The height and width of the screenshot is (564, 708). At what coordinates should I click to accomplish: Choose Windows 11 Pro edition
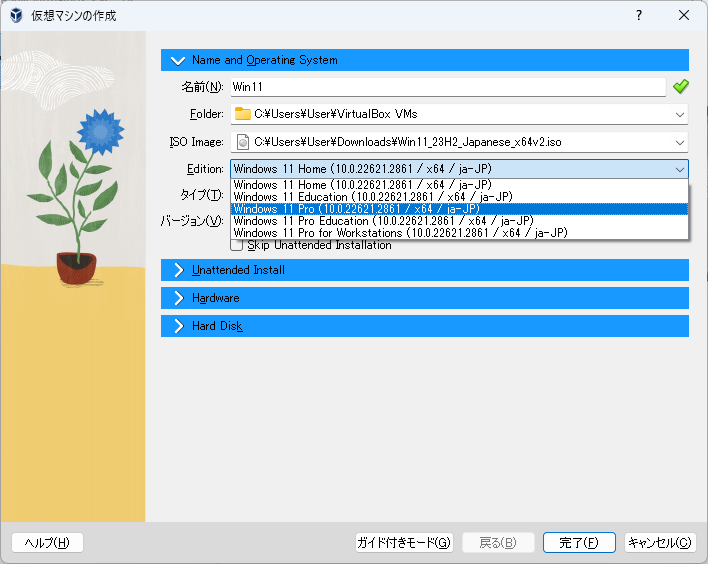459,209
